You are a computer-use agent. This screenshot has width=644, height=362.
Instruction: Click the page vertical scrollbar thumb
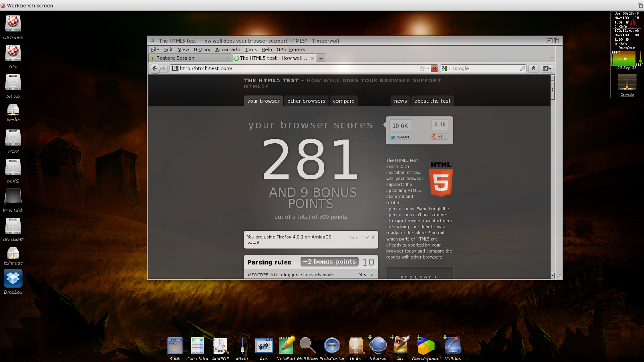point(553,90)
